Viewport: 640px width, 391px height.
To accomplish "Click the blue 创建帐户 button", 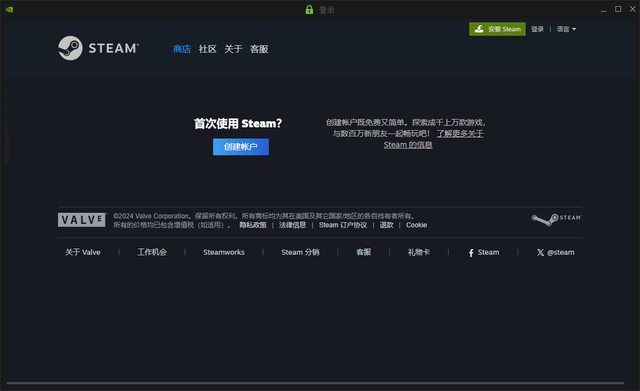I will (241, 147).
